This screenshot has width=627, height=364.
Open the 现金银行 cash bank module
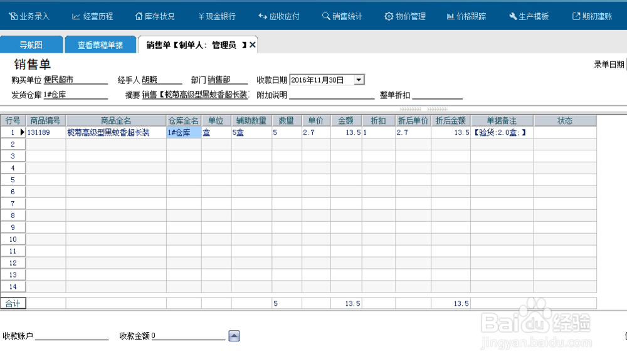tap(216, 16)
